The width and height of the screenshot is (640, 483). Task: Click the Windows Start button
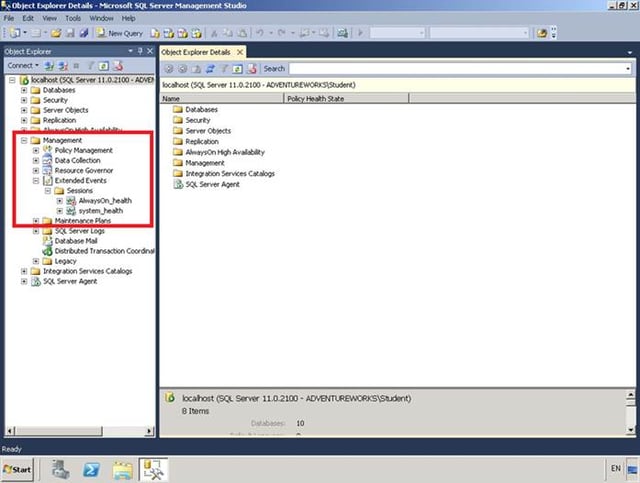point(18,469)
